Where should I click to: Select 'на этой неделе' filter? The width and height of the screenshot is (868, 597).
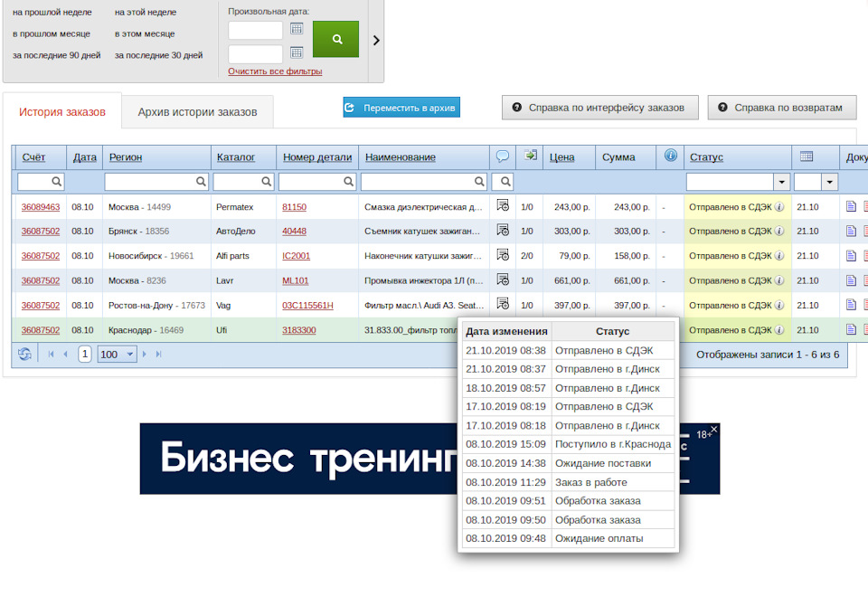coord(146,12)
